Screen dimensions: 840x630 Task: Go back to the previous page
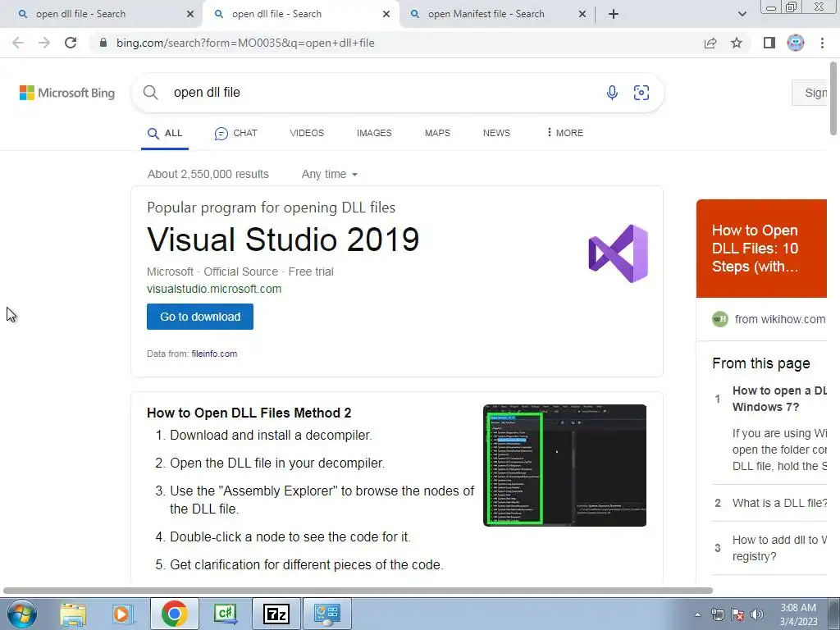[18, 43]
